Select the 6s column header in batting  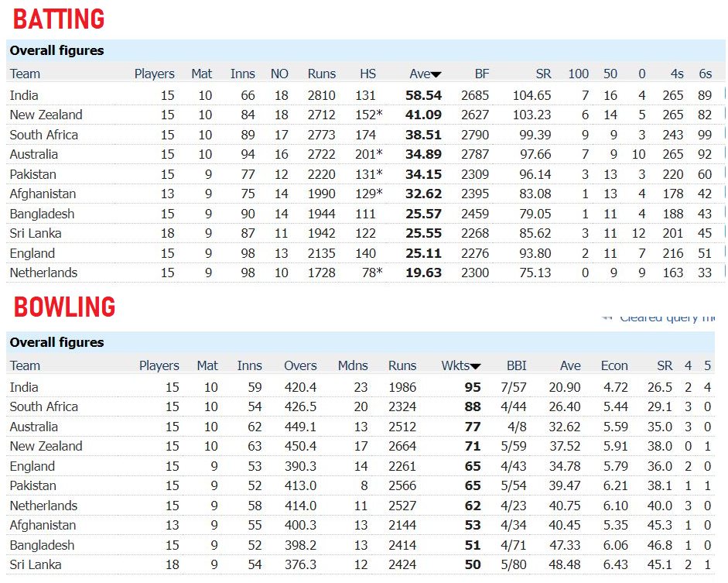point(705,74)
